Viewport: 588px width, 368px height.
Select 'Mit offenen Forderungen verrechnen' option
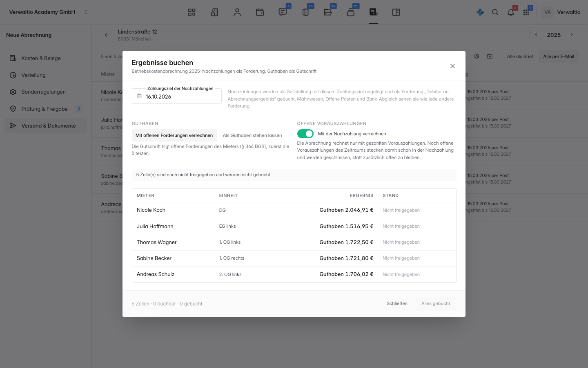tap(174, 135)
